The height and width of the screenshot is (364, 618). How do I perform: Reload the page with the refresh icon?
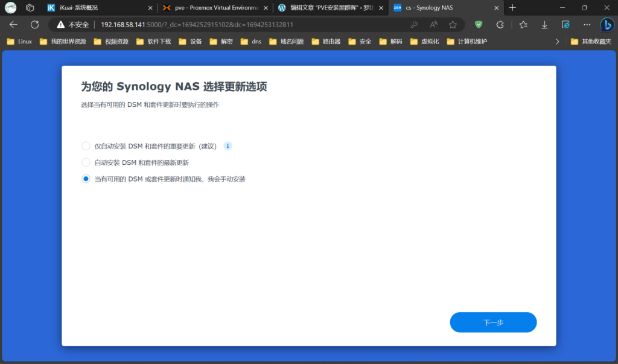[x=34, y=25]
